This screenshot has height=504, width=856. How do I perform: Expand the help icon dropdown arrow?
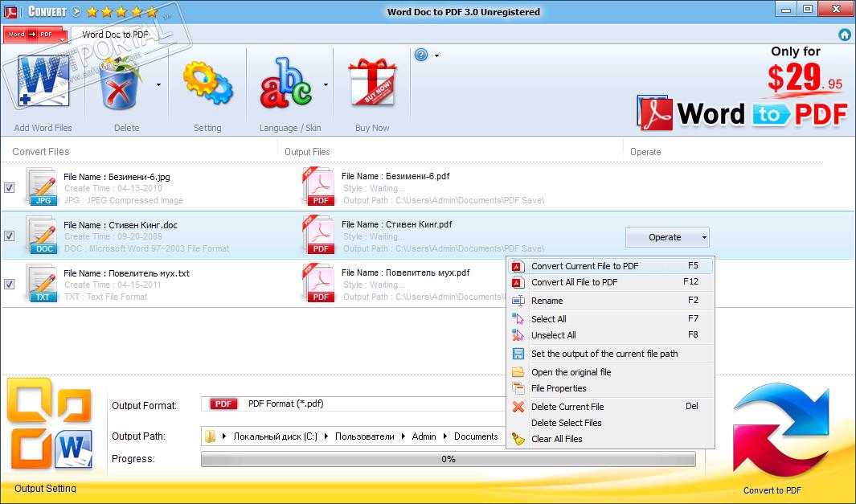(436, 55)
